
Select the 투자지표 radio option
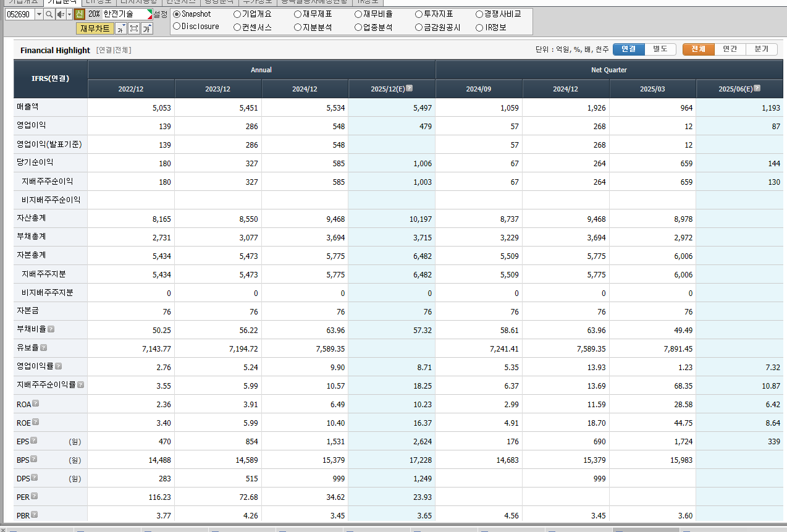pos(419,14)
